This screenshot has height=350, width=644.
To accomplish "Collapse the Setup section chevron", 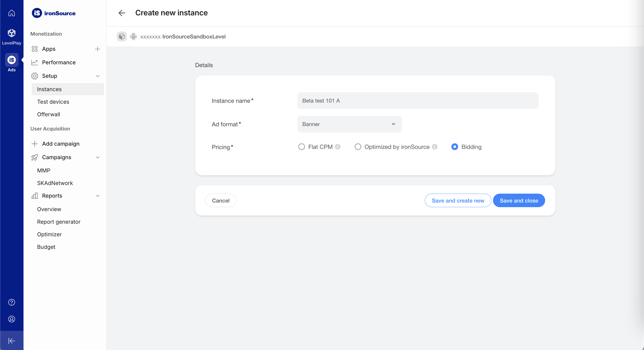I will click(x=97, y=76).
